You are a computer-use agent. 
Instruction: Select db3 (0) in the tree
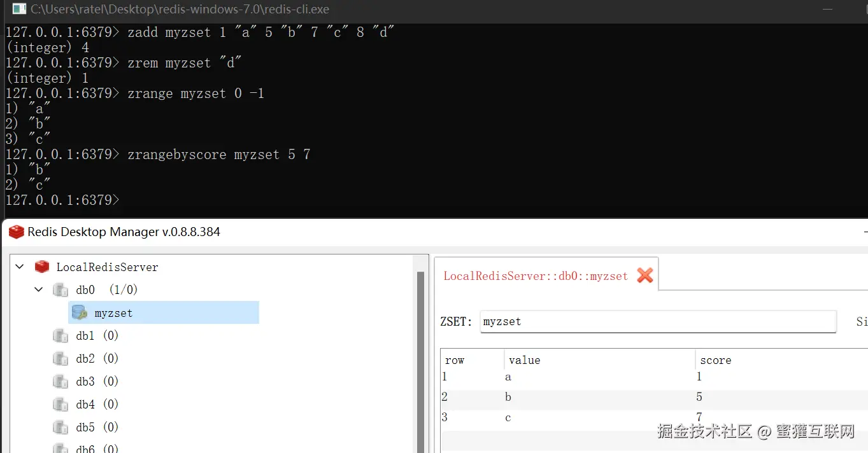[97, 382]
